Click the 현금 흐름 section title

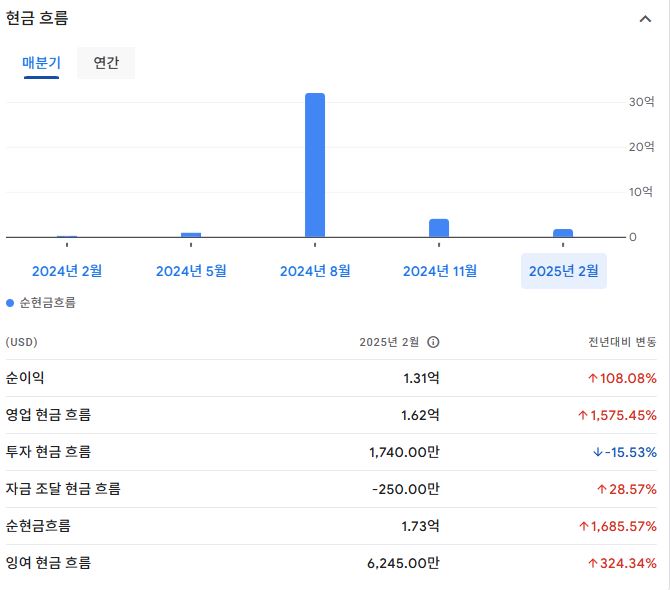click(x=37, y=18)
